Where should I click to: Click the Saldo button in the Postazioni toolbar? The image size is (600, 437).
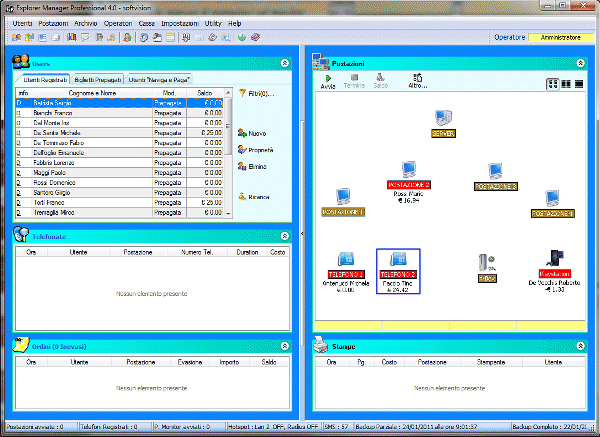click(x=380, y=81)
